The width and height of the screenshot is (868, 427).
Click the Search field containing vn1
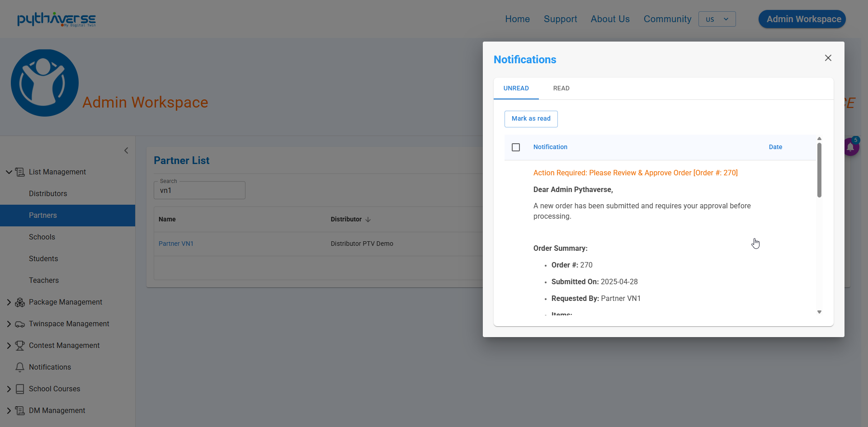click(199, 191)
